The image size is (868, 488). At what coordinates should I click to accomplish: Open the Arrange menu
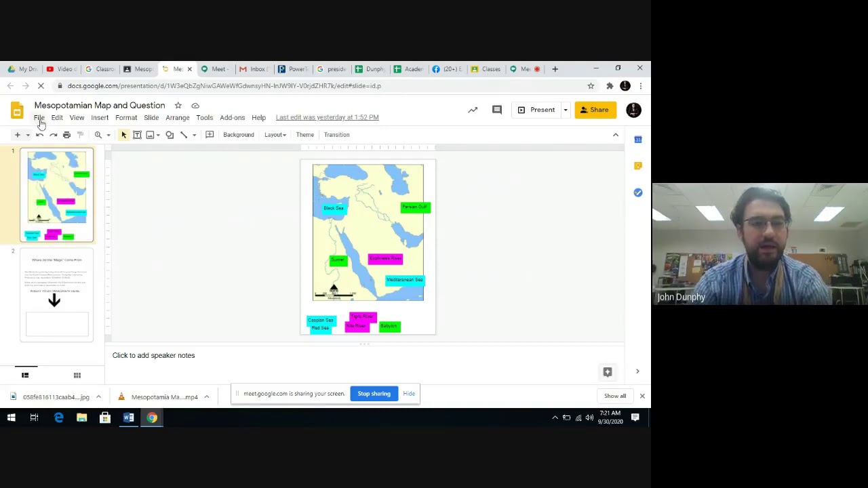click(178, 118)
